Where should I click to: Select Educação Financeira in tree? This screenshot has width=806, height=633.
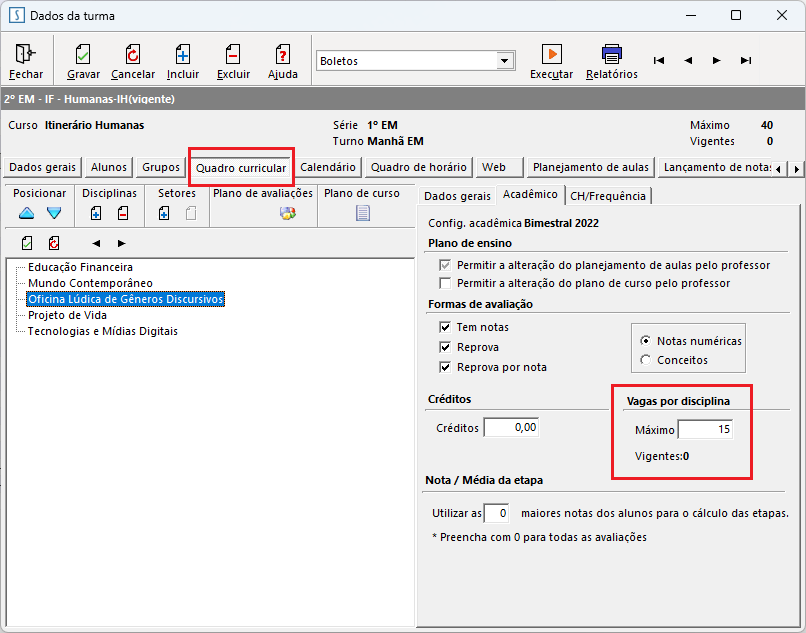[x=80, y=267]
